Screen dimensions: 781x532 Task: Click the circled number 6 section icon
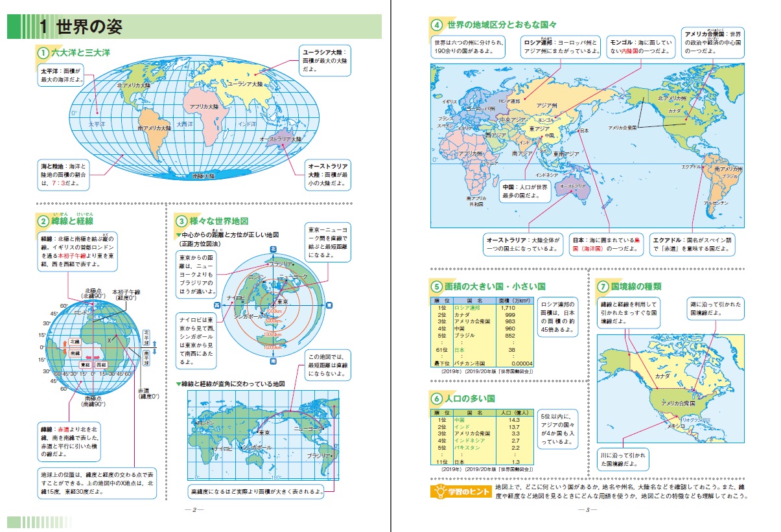pyautogui.click(x=437, y=398)
